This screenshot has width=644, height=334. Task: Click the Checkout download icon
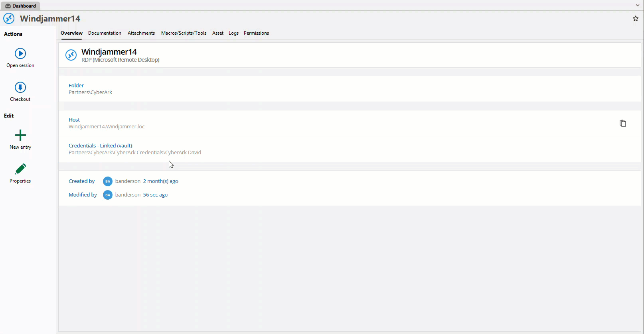pyautogui.click(x=20, y=87)
